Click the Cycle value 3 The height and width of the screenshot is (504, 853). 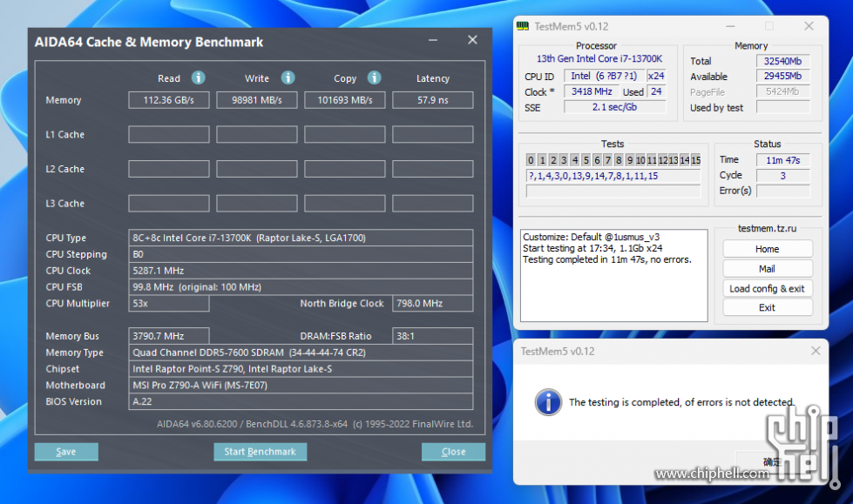pos(782,176)
